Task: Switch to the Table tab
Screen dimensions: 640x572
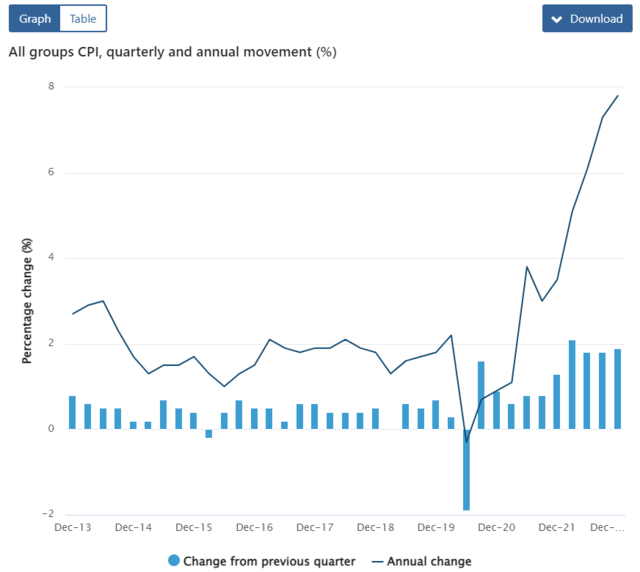Action: (83, 19)
